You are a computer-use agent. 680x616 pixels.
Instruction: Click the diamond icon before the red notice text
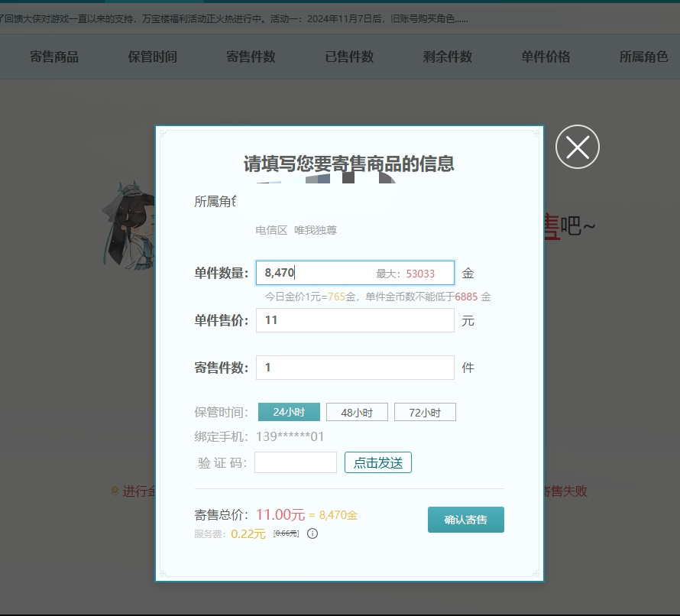tap(115, 491)
